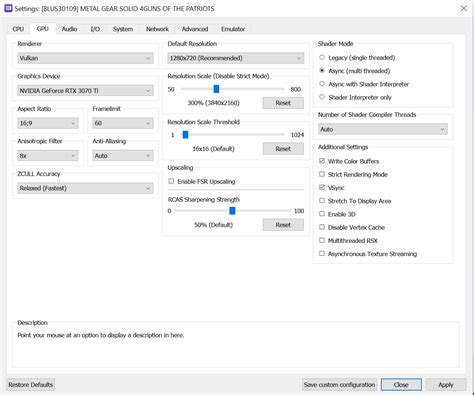The image size is (474, 395).
Task: Click the 50% (Default) sharpening label
Action: [213, 225]
